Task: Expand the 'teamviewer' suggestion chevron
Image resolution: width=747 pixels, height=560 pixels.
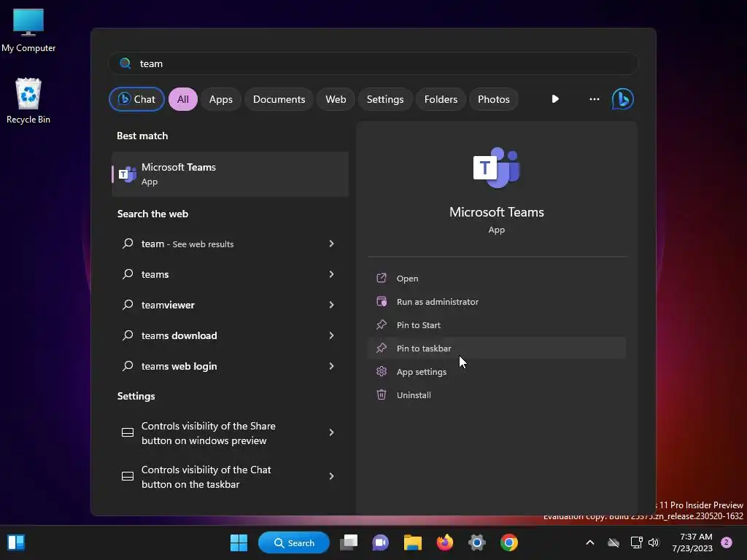Action: (332, 305)
